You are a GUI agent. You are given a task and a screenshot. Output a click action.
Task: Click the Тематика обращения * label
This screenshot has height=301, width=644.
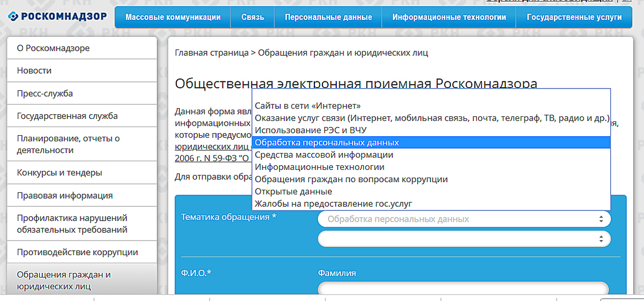tap(229, 217)
